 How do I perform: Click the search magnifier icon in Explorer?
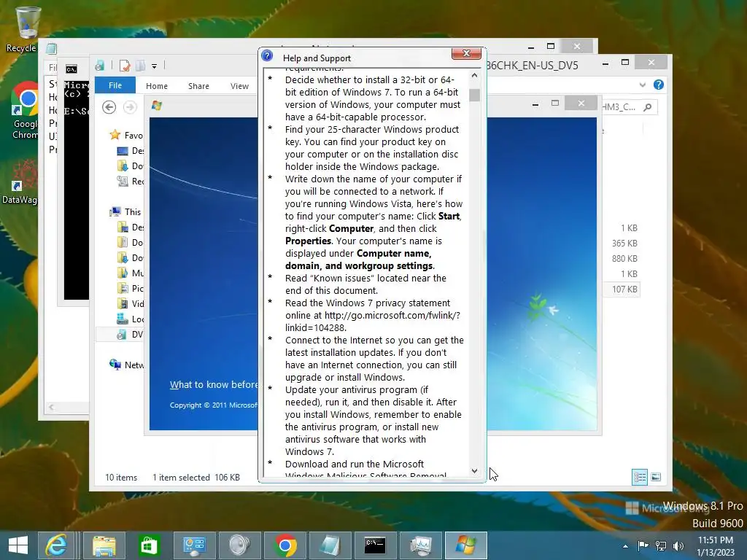[648, 107]
